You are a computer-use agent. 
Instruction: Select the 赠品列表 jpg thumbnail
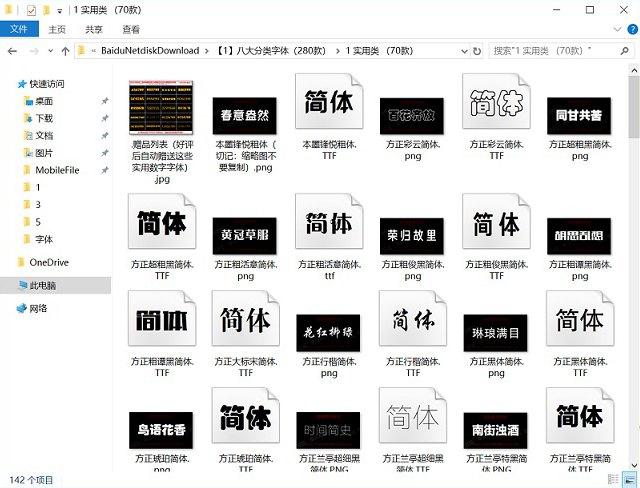[162, 108]
